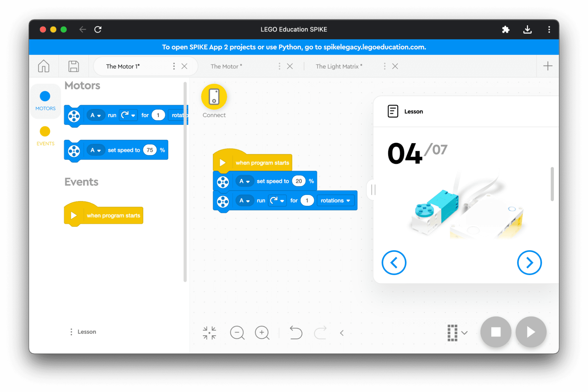The width and height of the screenshot is (588, 392).
Task: Click the previous lesson step arrow
Action: [394, 263]
